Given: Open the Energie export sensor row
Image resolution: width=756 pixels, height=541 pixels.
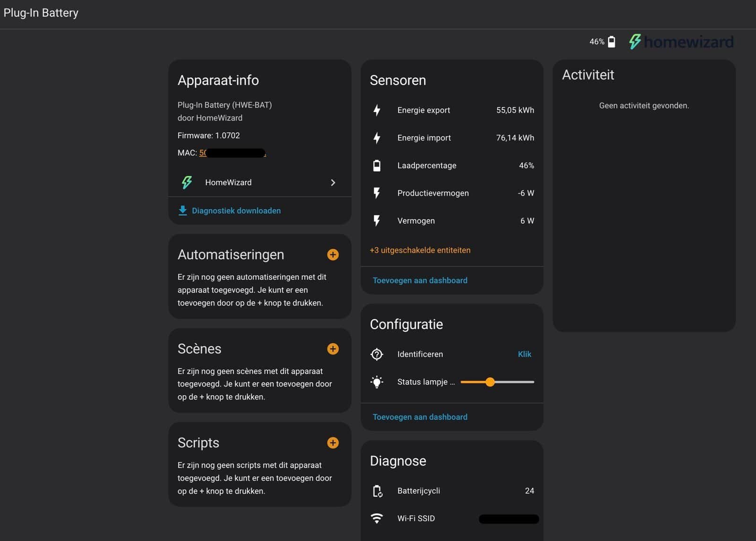Looking at the screenshot, I should [452, 110].
